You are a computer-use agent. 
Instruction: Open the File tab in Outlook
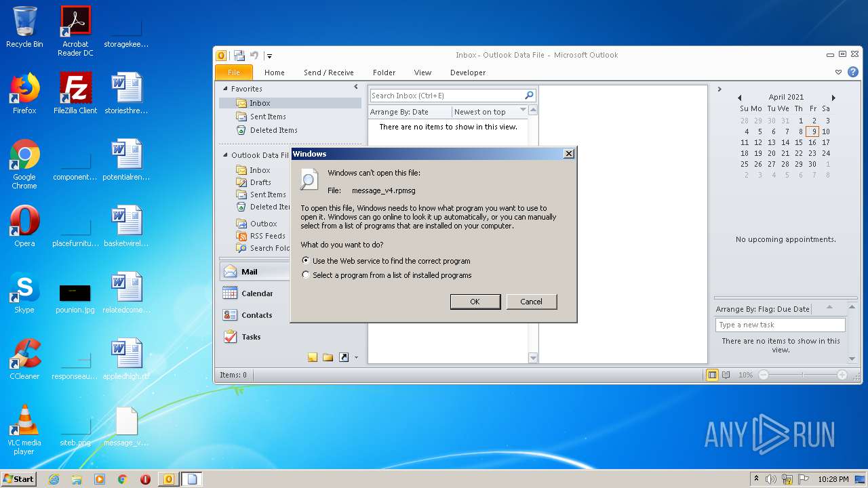point(234,73)
